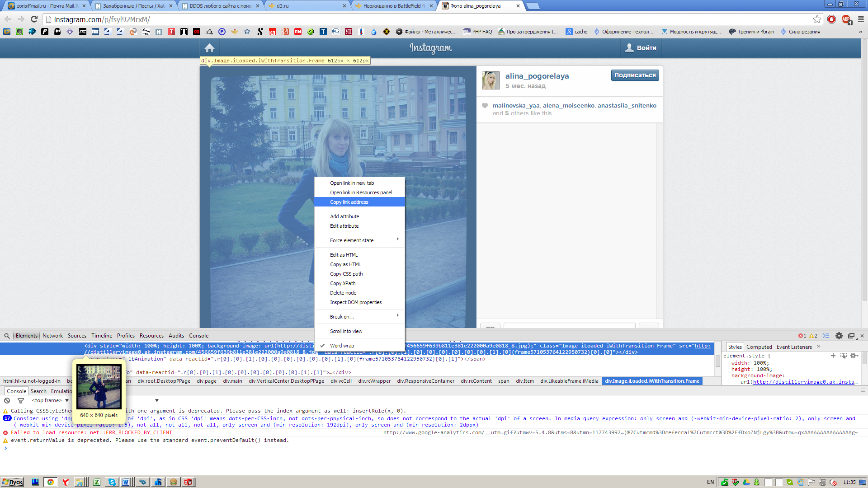Choose Delete node
This screenshot has width=868, height=488.
point(359,293)
